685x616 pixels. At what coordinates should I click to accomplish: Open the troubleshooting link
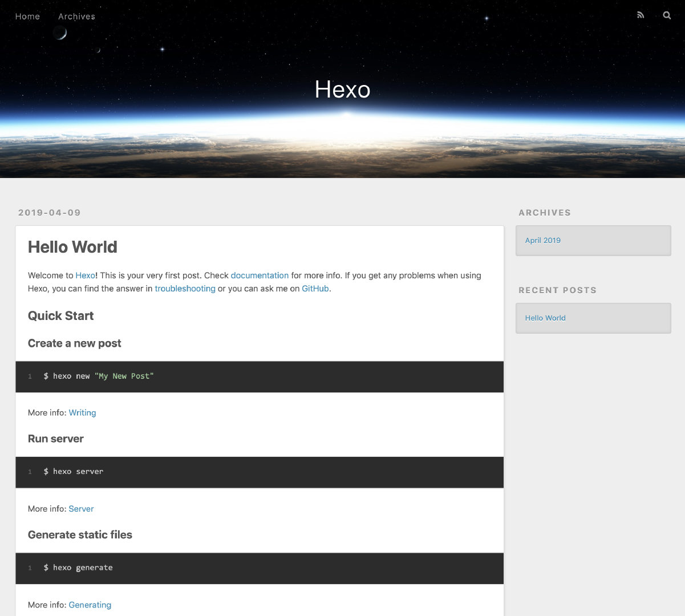point(185,289)
